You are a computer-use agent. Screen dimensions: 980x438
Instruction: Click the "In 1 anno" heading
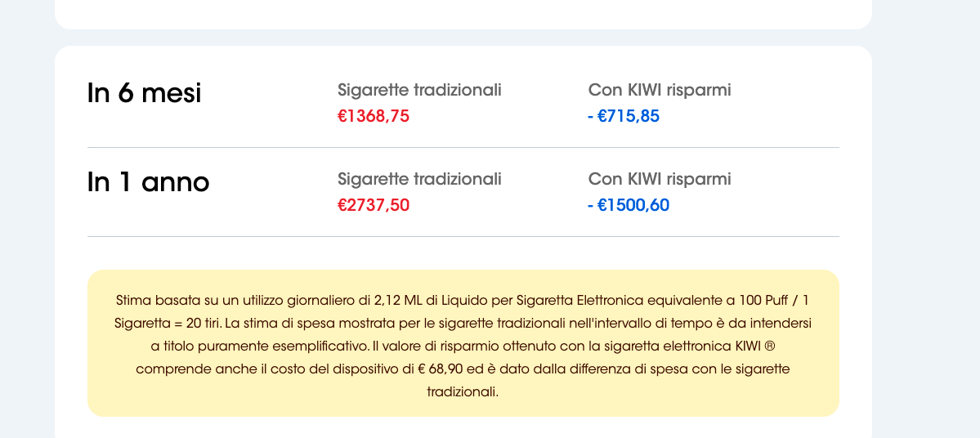(x=148, y=182)
